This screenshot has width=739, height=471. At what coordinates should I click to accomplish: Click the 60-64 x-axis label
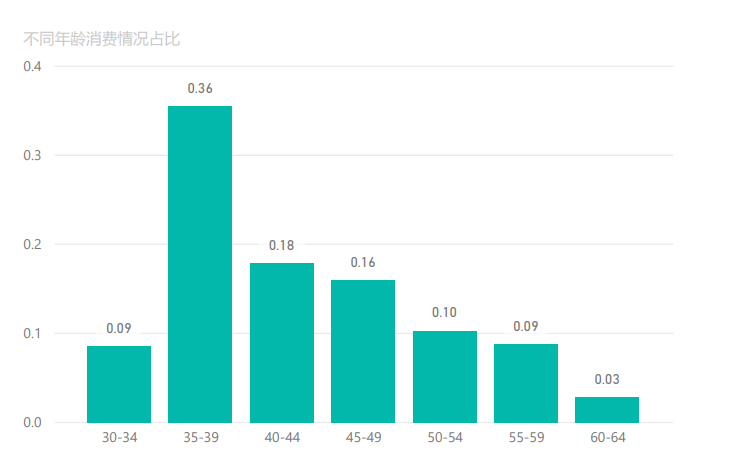[608, 438]
